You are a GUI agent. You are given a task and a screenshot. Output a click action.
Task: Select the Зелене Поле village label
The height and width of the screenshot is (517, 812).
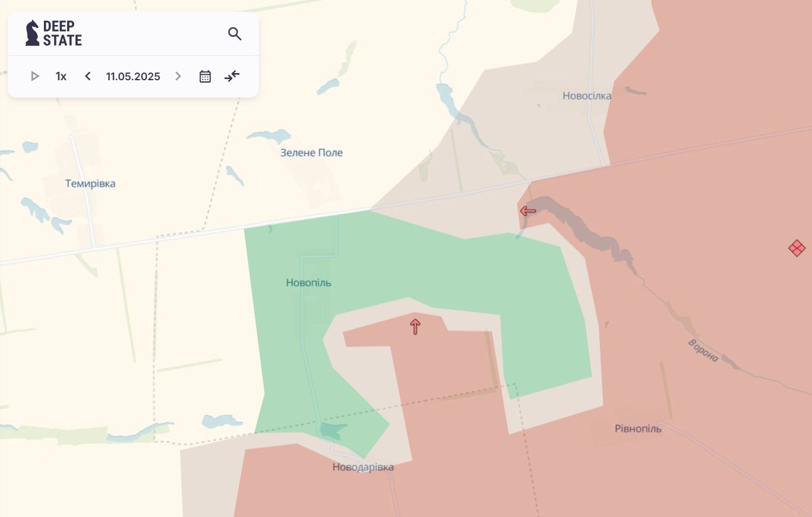[311, 153]
